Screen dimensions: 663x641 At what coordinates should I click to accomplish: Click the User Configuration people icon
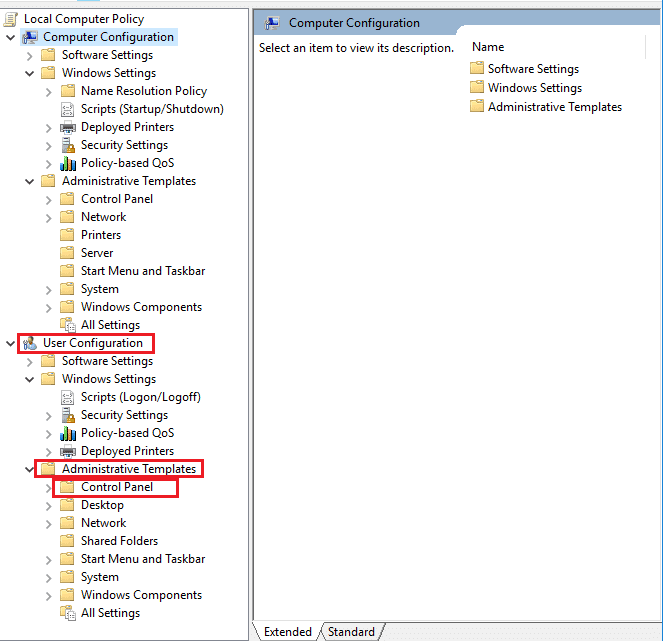[30, 343]
